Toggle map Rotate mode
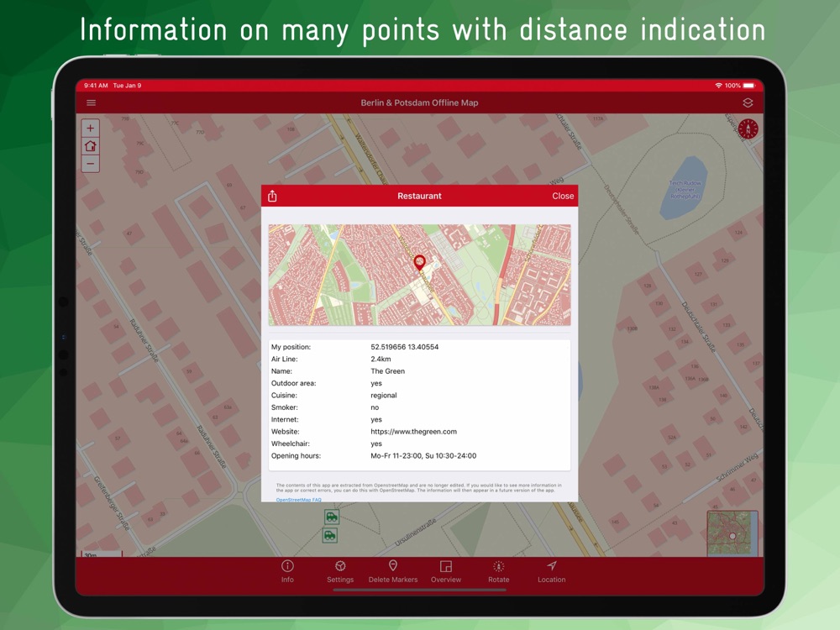The height and width of the screenshot is (630, 840). (499, 571)
